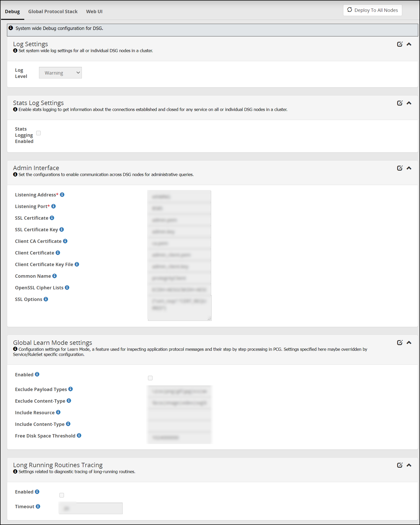Click the info icon beside Free Disk Space Threshold
The width and height of the screenshot is (420, 525).
point(79,435)
